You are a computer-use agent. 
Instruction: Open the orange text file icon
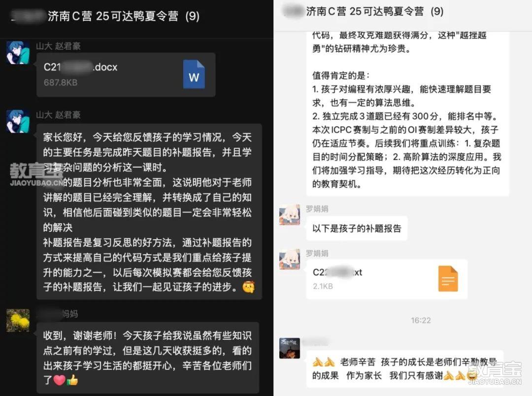(x=448, y=279)
